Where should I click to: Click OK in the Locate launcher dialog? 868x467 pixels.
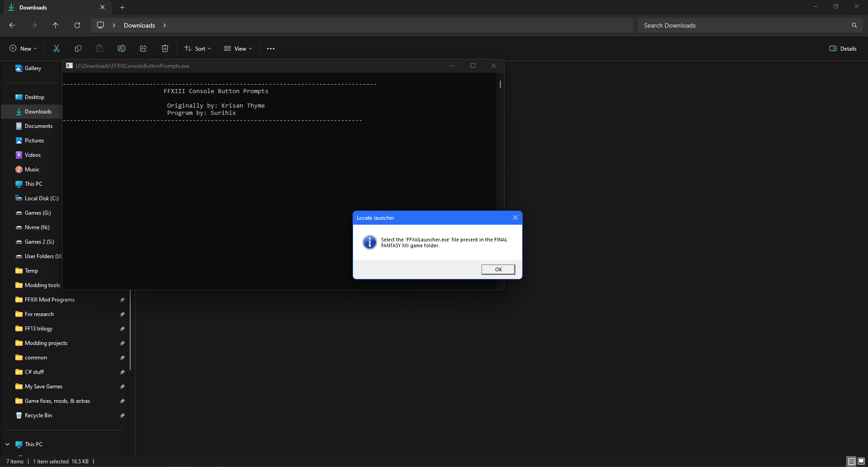pos(498,269)
